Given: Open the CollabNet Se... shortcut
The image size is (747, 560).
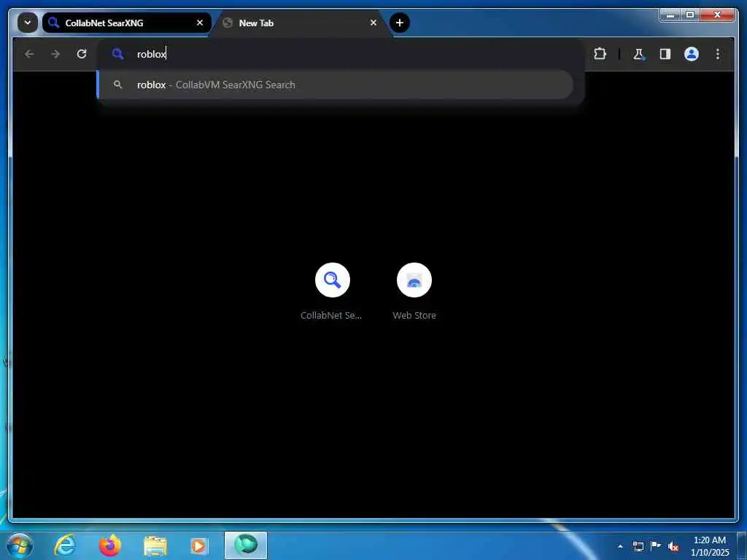Looking at the screenshot, I should tap(332, 292).
